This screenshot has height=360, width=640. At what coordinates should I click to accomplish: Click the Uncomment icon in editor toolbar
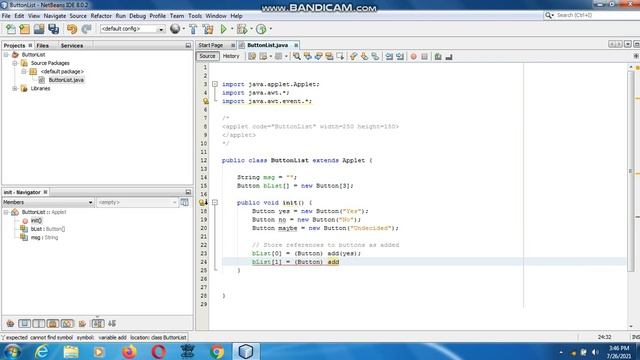pyautogui.click(x=449, y=56)
